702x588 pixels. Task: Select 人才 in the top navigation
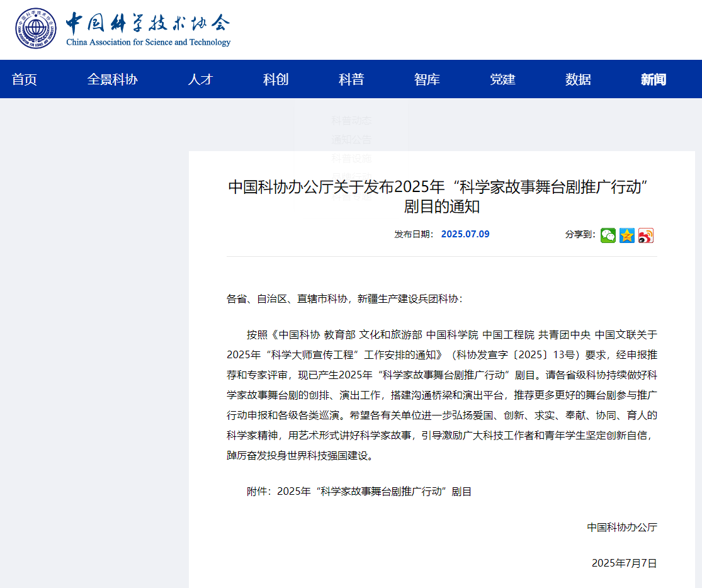point(200,79)
